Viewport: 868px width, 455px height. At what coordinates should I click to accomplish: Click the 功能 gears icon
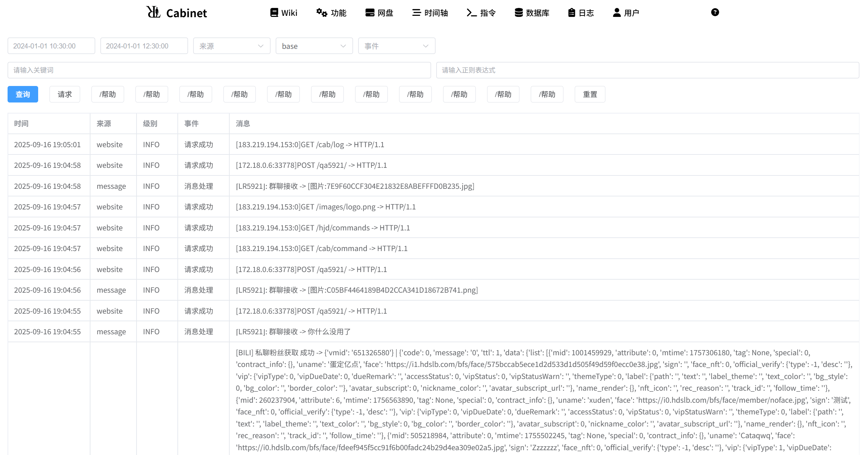point(322,13)
